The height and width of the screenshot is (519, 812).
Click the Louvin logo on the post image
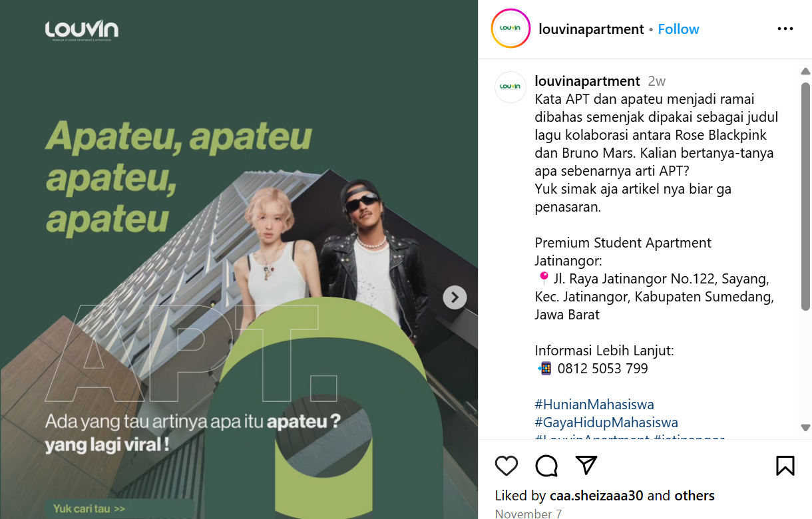(82, 31)
